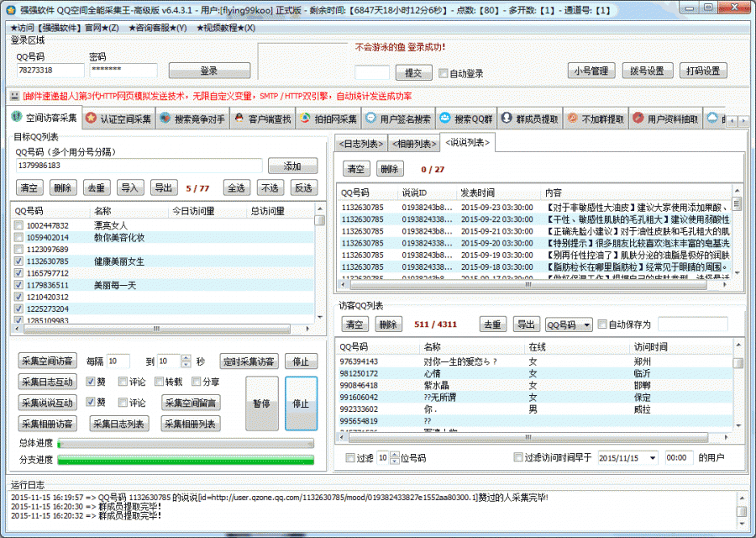756x538 pixels.
Task: Click the 分支进度 green progress bar
Action: pyautogui.click(x=186, y=460)
